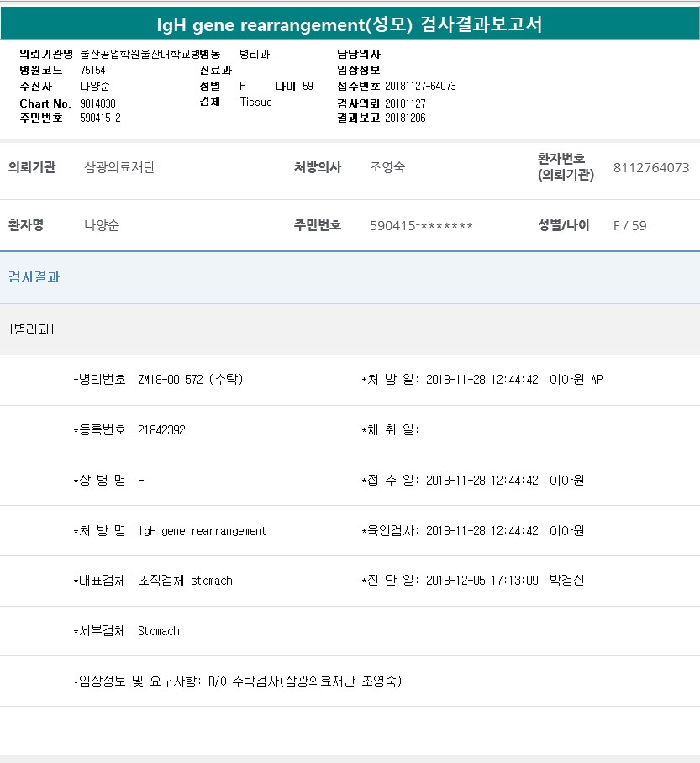Click the [병리과] section label
This screenshot has height=763, width=700.
pos(32,329)
